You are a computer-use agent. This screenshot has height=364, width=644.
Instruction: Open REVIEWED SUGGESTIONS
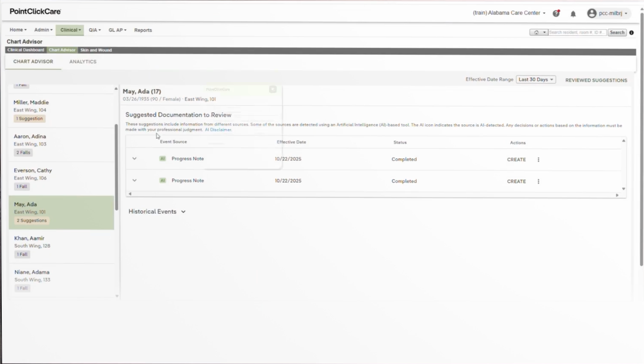coord(596,80)
